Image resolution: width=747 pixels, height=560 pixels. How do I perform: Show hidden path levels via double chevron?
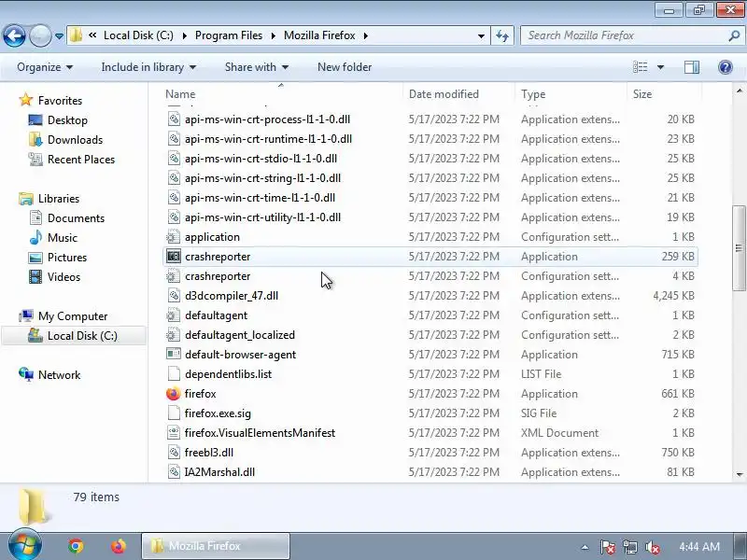click(92, 35)
